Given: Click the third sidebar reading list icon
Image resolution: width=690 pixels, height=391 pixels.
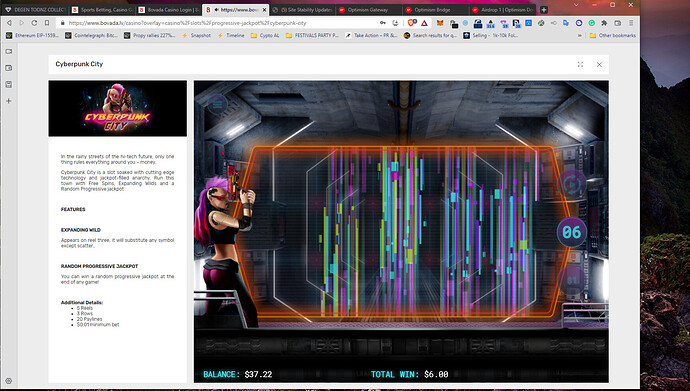Looking at the screenshot, I should [x=8, y=84].
